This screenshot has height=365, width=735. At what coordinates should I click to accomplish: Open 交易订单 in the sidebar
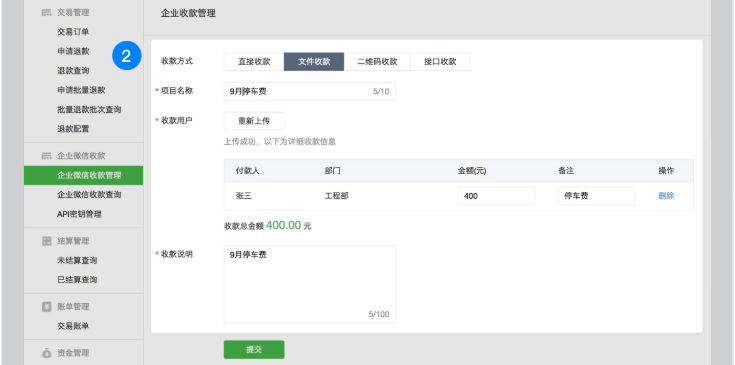pos(73,32)
